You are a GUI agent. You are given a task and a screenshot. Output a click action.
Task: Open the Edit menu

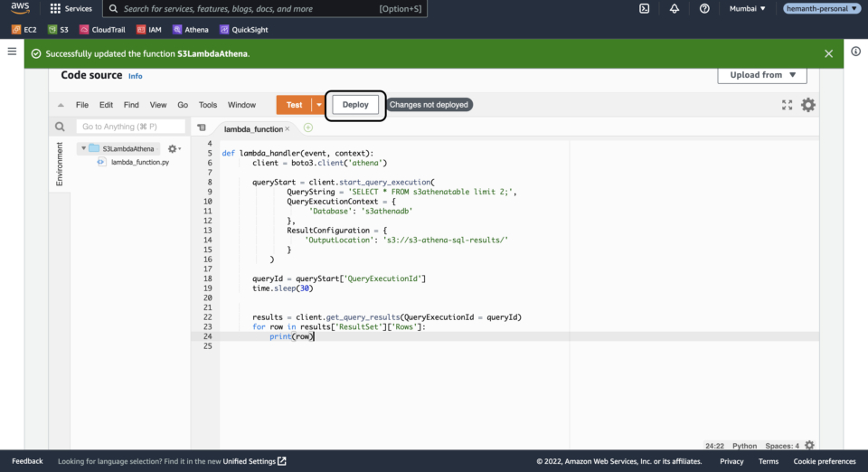coord(106,105)
